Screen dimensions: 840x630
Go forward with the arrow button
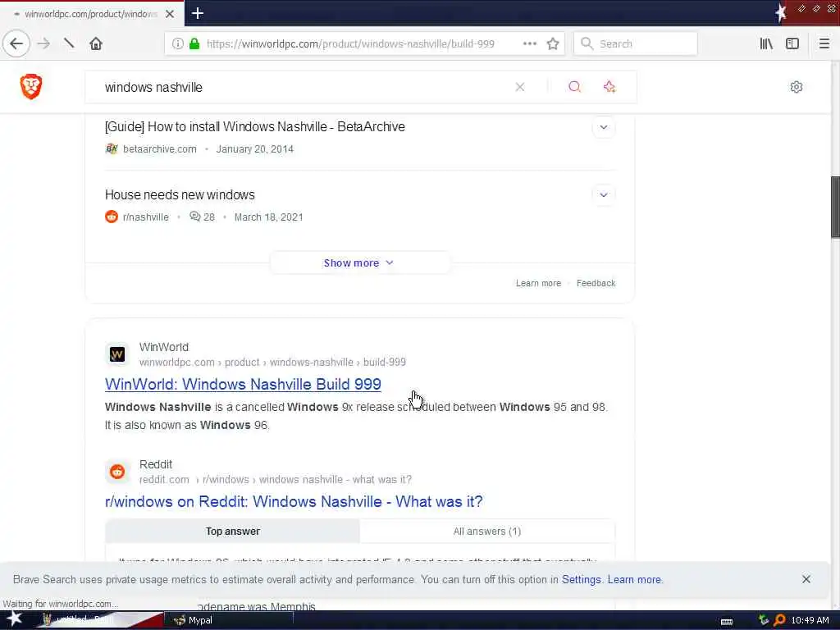[x=44, y=43]
